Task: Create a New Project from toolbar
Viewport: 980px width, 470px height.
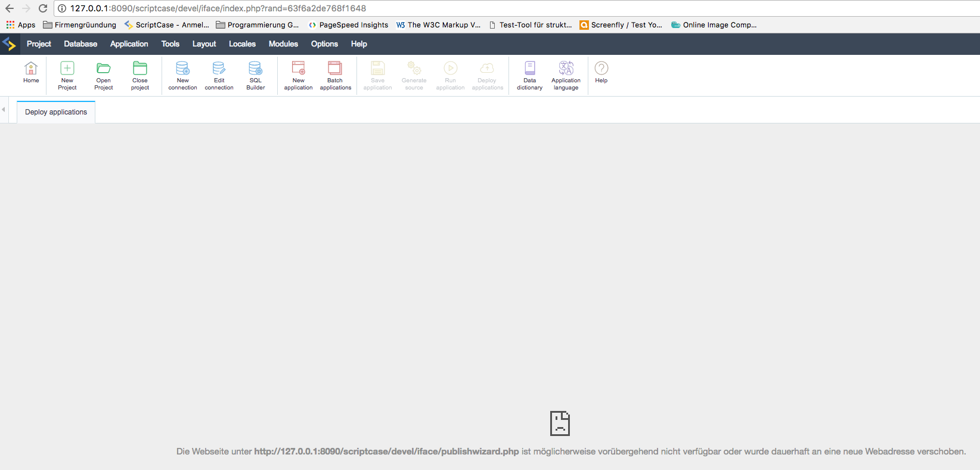Action: [67, 76]
